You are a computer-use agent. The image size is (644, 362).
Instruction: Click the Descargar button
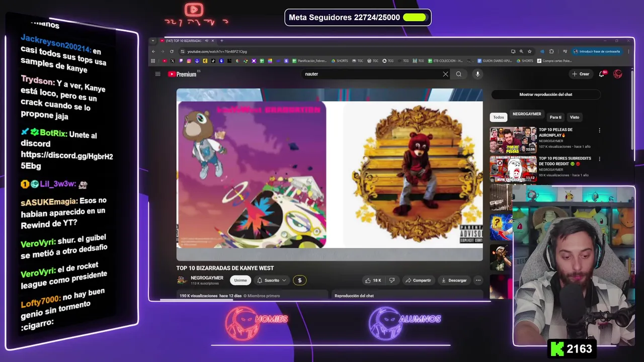point(454,281)
